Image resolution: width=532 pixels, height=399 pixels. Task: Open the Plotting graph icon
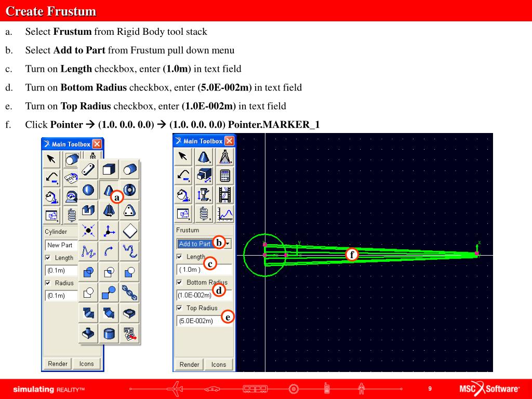224,214
